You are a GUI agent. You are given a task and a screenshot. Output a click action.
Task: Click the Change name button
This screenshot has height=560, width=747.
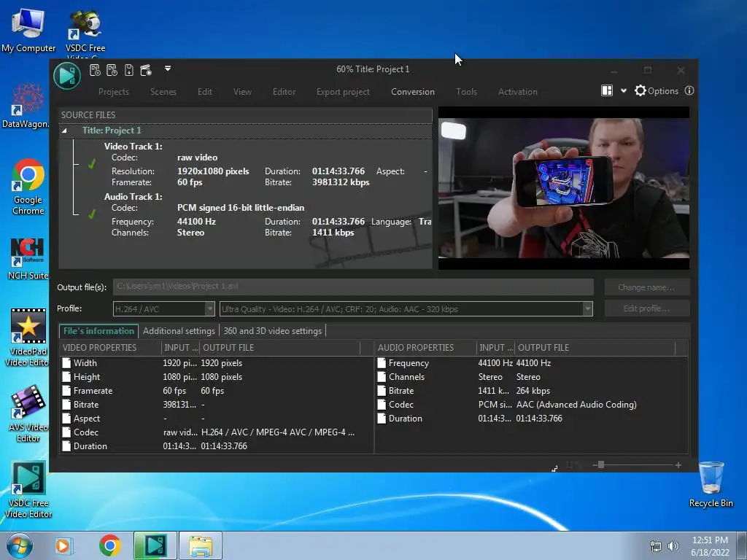(x=646, y=287)
